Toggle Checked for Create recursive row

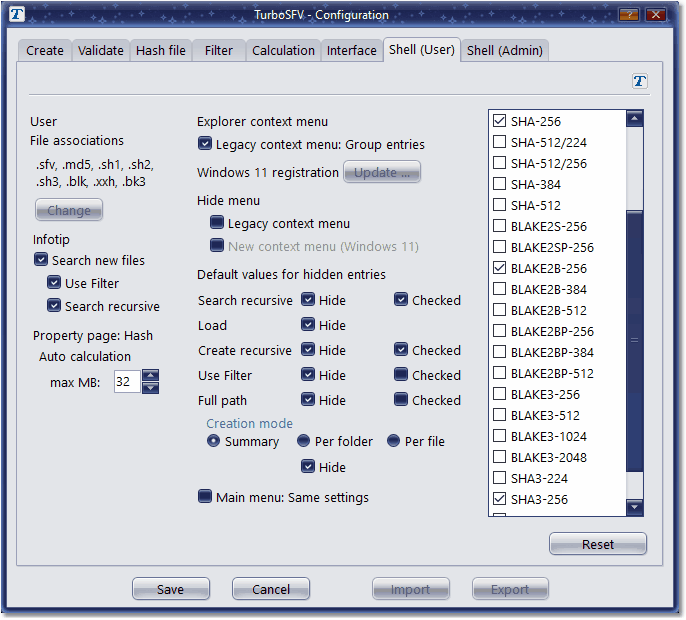click(401, 350)
